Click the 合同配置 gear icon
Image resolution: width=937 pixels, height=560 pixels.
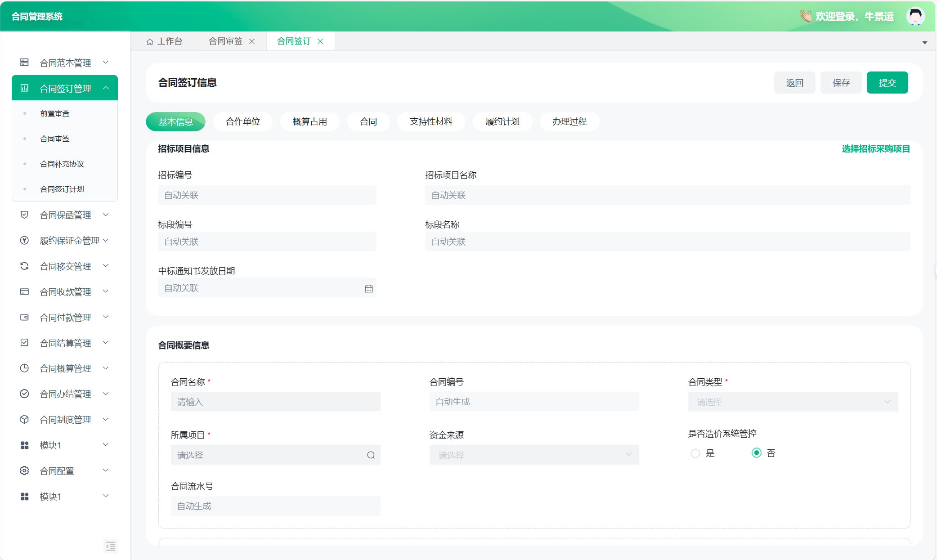(x=24, y=470)
